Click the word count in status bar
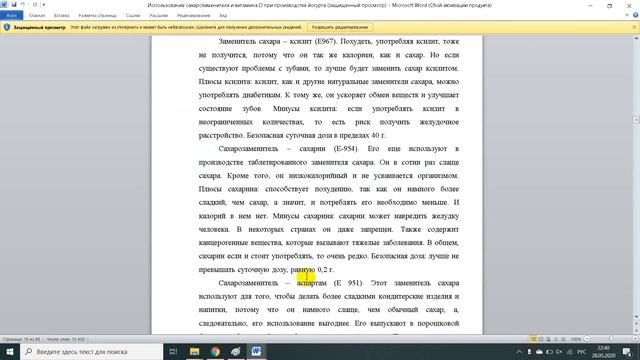The height and width of the screenshot is (360, 640). pyautogui.click(x=65, y=339)
